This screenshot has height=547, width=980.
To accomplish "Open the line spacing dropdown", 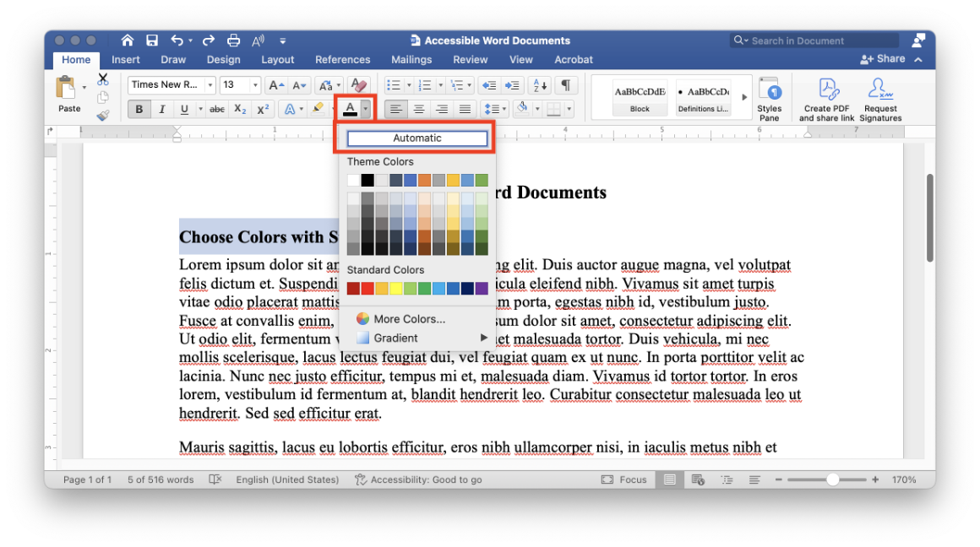I will pyautogui.click(x=494, y=108).
